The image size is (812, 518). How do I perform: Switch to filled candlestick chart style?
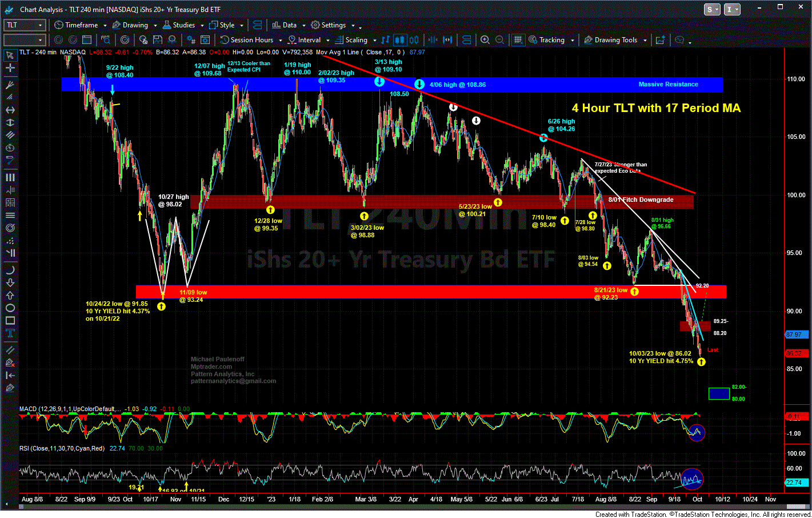(x=400, y=40)
